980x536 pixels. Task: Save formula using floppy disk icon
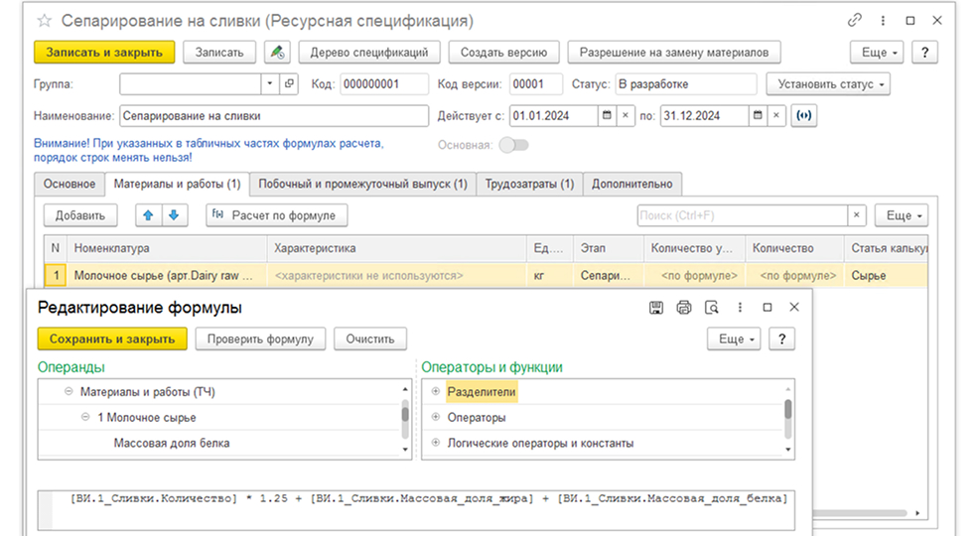coord(655,308)
